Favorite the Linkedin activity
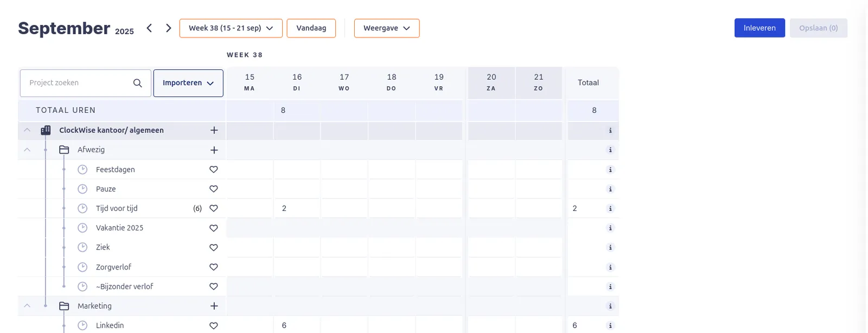This screenshot has height=333, width=868. 214,325
